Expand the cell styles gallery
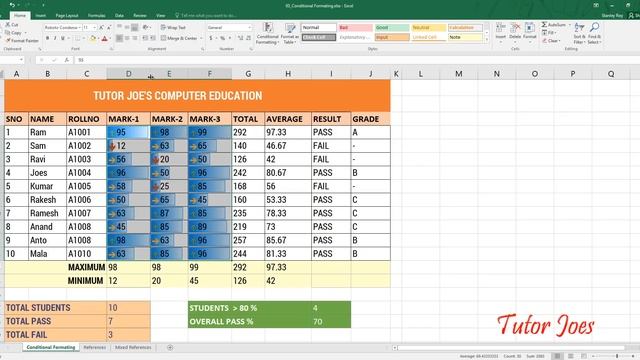Screen dimensions: 640x360 (x=486, y=40)
